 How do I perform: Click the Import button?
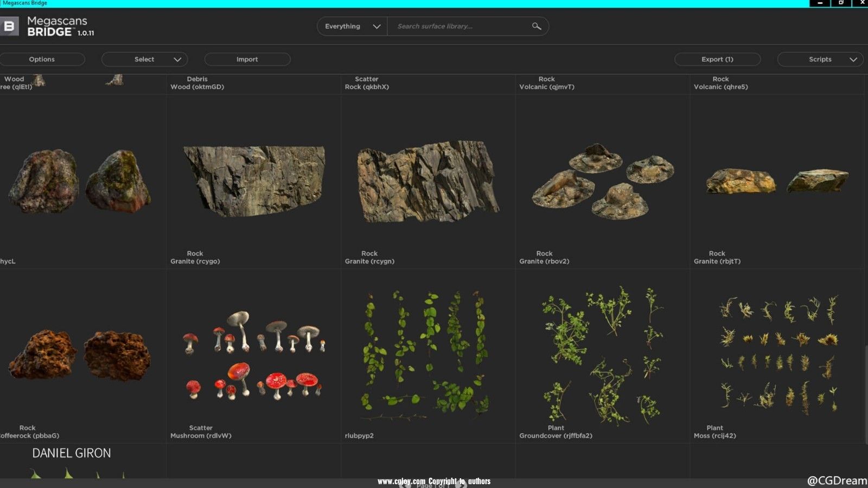pos(247,59)
